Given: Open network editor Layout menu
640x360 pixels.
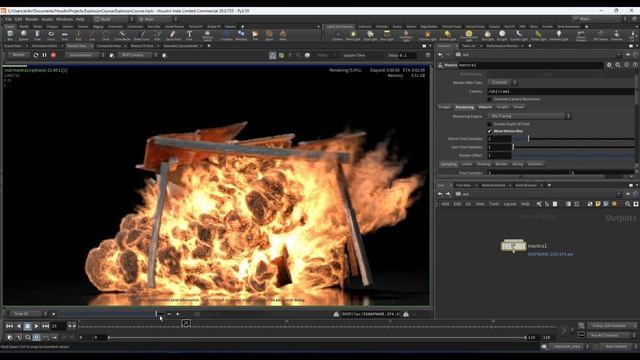Looking at the screenshot, I should tap(509, 204).
